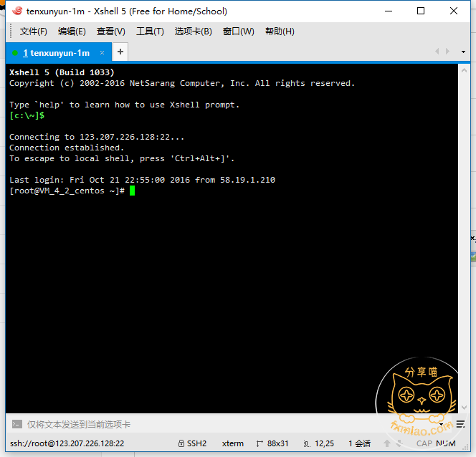Open the 窗口(W) menu
Viewport: 476px width, 457px height.
coord(238,32)
